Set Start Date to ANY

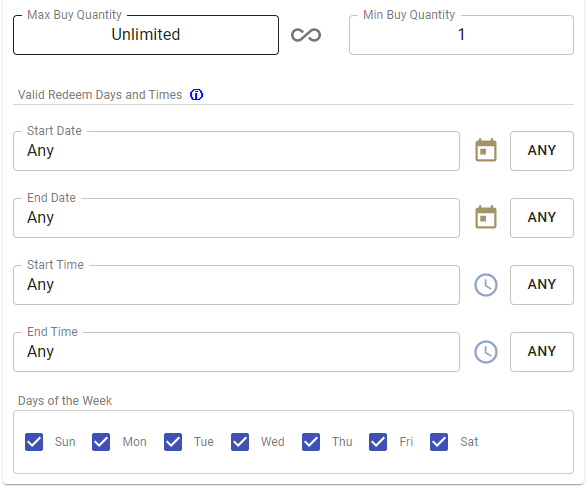tap(542, 151)
